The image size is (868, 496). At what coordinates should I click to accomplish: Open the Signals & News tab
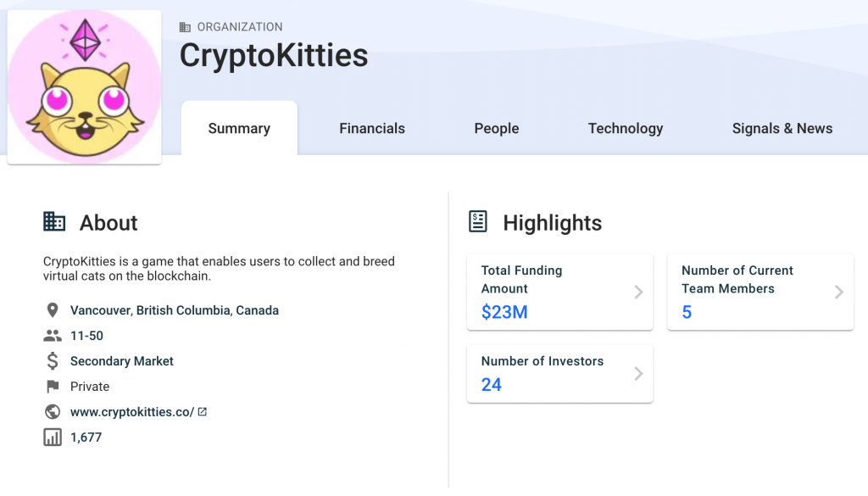point(782,128)
